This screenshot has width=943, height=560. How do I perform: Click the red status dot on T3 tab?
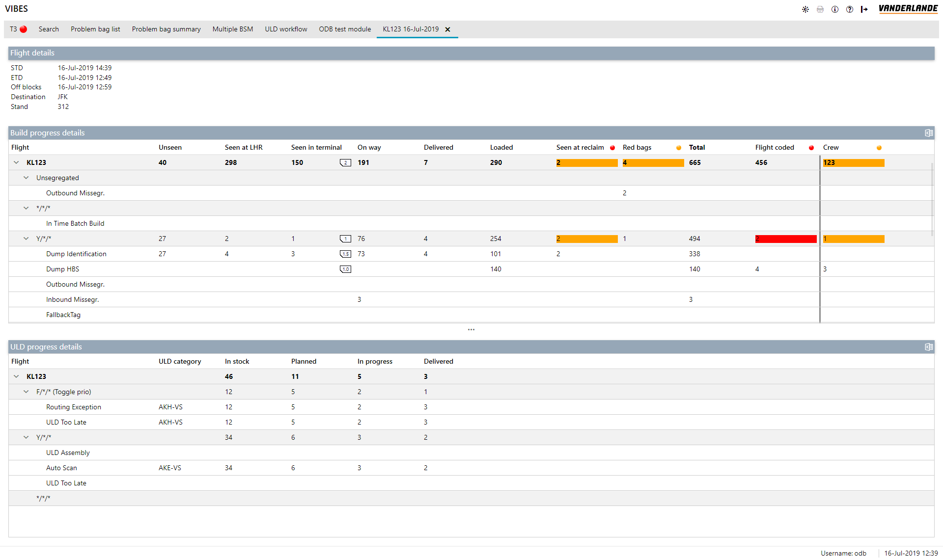(x=23, y=29)
